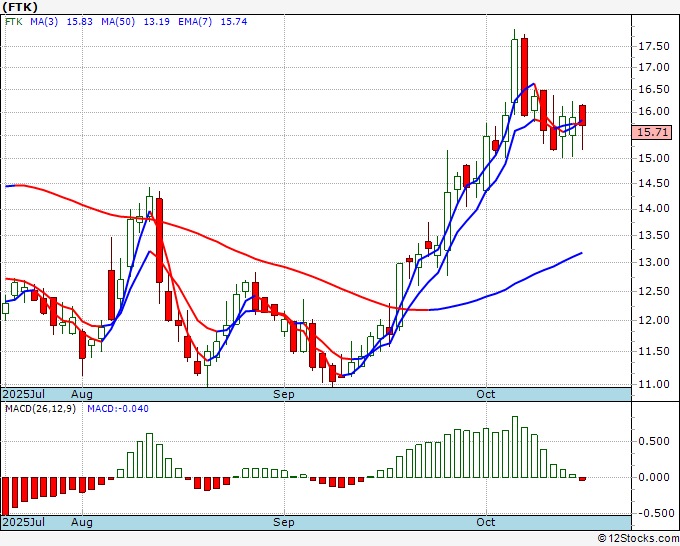Click the 16.50 price axis label
This screenshot has height=546, width=680.
click(x=654, y=89)
